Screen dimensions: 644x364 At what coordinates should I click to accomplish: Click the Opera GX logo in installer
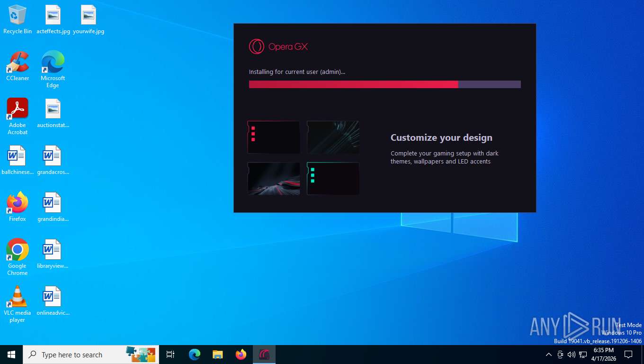278,46
